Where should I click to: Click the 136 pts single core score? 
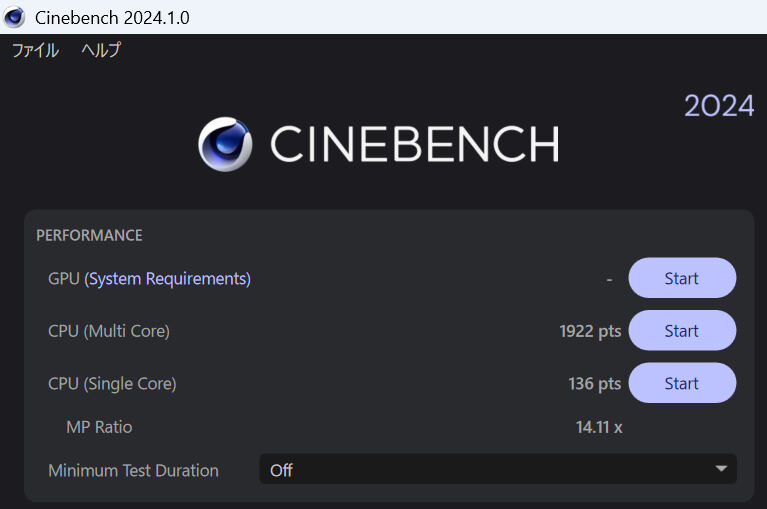[x=595, y=384]
